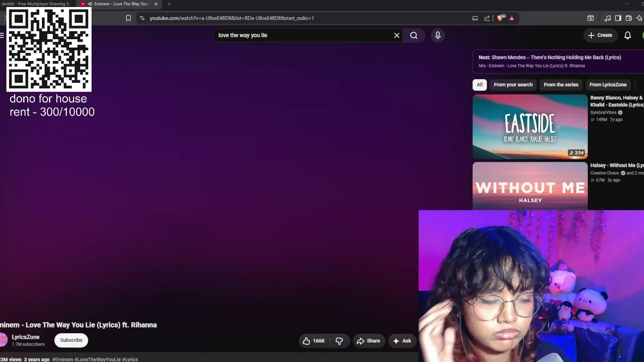Bookmark this page in the address bar
Viewport: 644px width, 362px height.
[128, 18]
